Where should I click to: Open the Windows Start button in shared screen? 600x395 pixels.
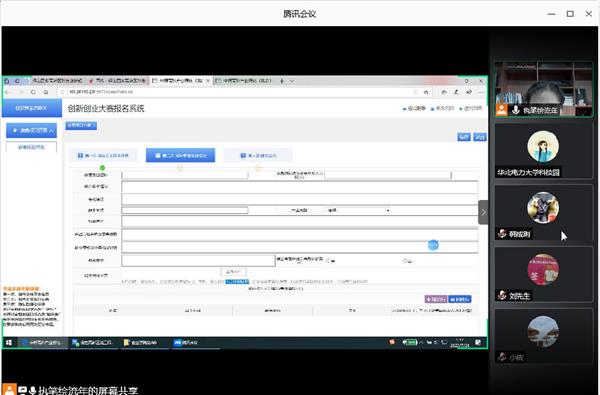9,343
